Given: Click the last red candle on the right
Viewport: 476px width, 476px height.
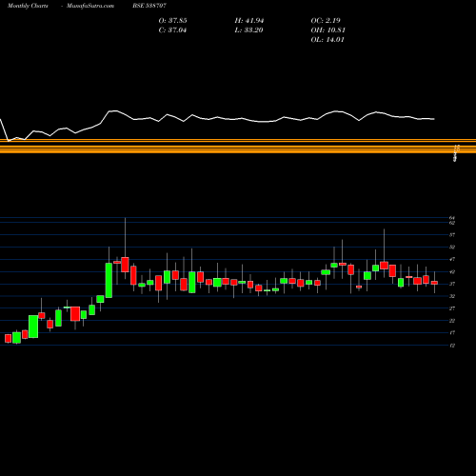Looking at the screenshot, I should pos(434,283).
